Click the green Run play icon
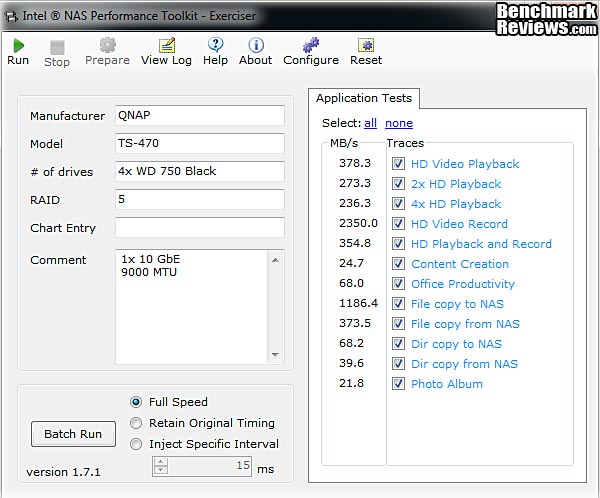This screenshot has width=600, height=498. pyautogui.click(x=18, y=45)
